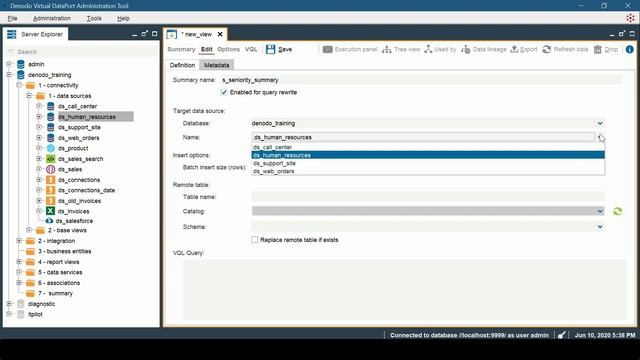This screenshot has width=640, height=360.
Task: Click the Server Explorer panel icon
Action: [x=11, y=34]
